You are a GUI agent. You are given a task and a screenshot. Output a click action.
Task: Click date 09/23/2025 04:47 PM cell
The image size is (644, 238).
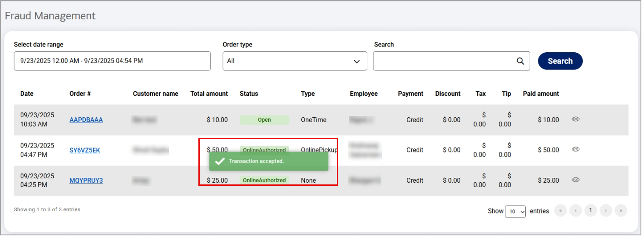37,150
